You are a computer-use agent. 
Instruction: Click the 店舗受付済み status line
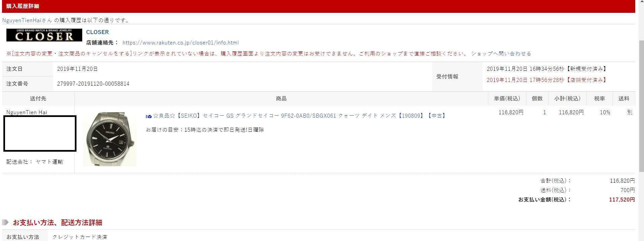coord(546,80)
